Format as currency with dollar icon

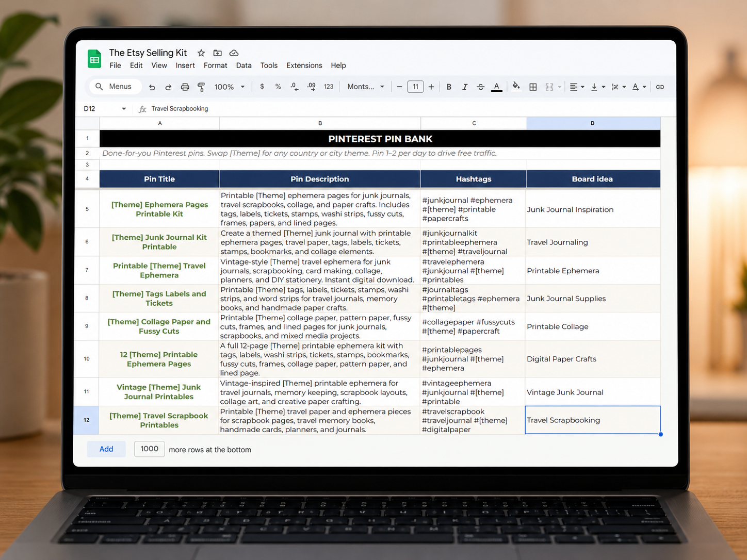[262, 87]
